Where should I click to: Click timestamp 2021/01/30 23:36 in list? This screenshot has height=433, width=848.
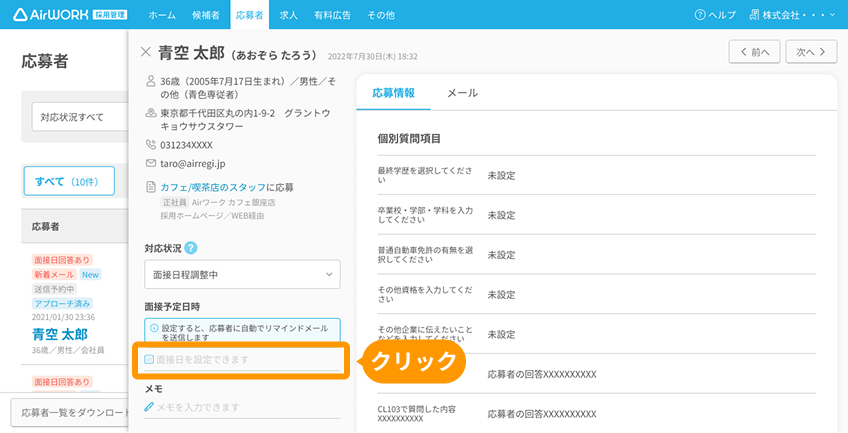63,317
